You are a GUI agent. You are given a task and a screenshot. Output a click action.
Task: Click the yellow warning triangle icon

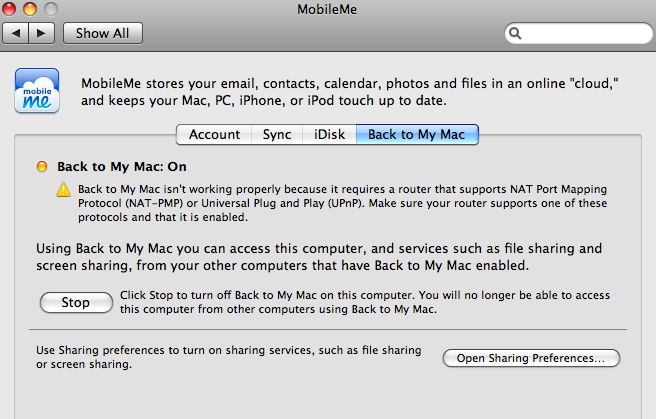pos(63,189)
